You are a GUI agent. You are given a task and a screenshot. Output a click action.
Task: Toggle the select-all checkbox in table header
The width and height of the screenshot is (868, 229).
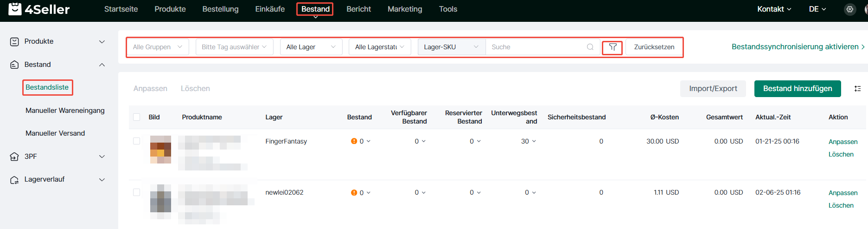coord(137,117)
